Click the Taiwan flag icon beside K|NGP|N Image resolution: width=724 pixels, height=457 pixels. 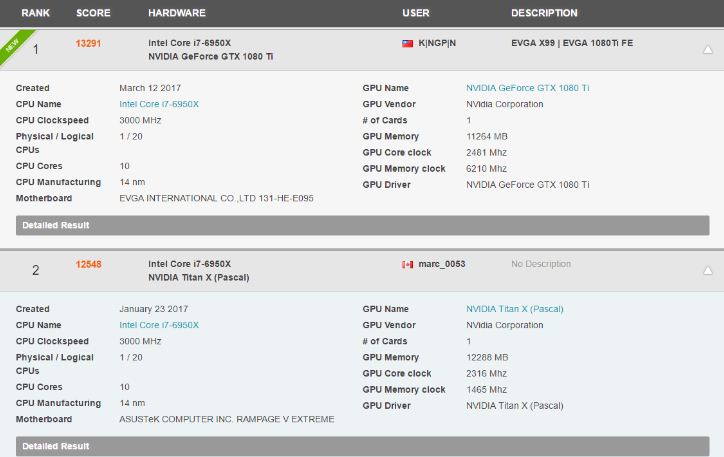[x=407, y=43]
